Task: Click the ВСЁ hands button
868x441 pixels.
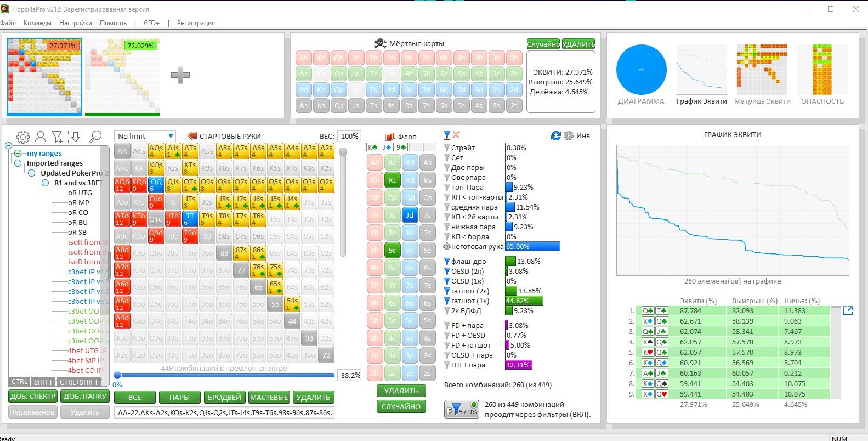Action: click(x=134, y=397)
